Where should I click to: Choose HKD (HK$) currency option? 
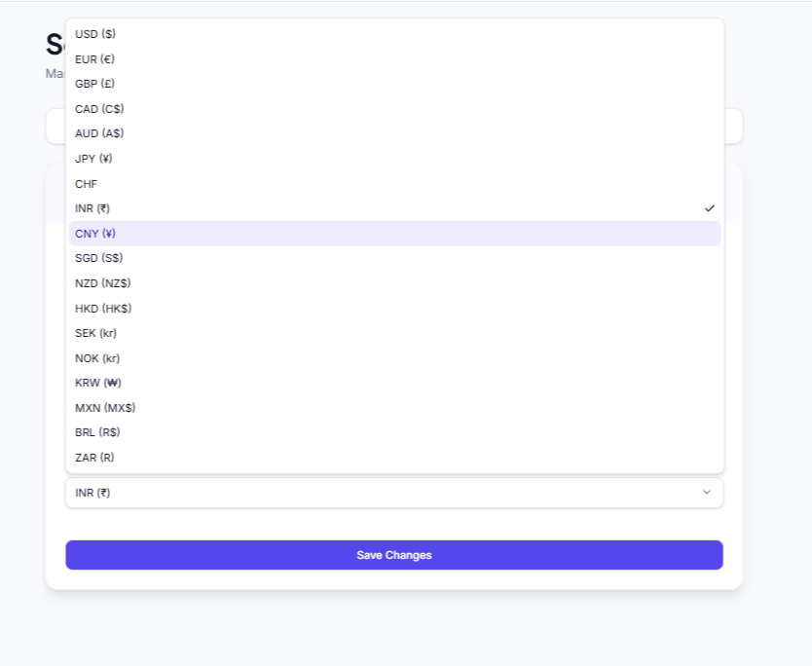103,309
